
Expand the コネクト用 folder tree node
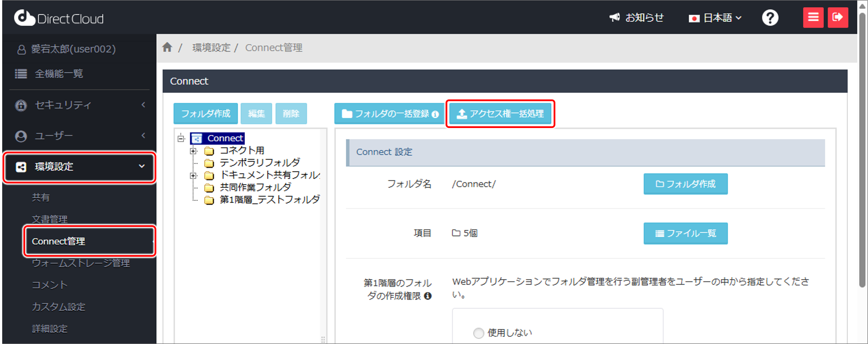(193, 151)
